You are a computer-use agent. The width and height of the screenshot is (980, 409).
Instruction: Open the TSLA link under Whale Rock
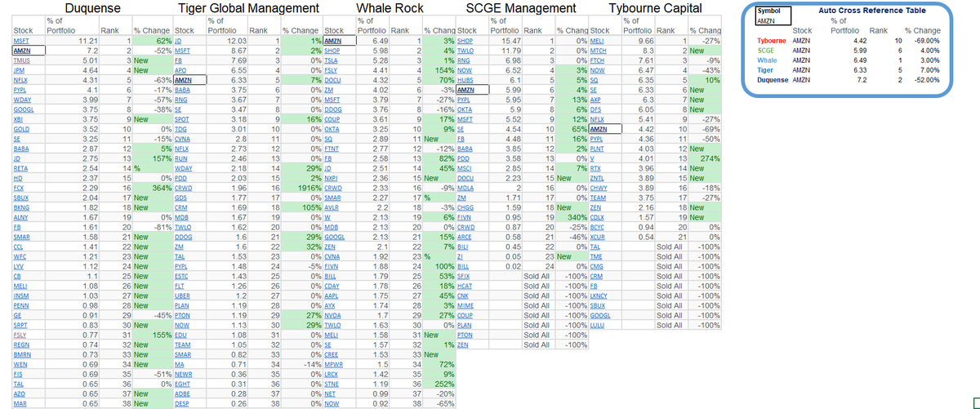[x=331, y=60]
